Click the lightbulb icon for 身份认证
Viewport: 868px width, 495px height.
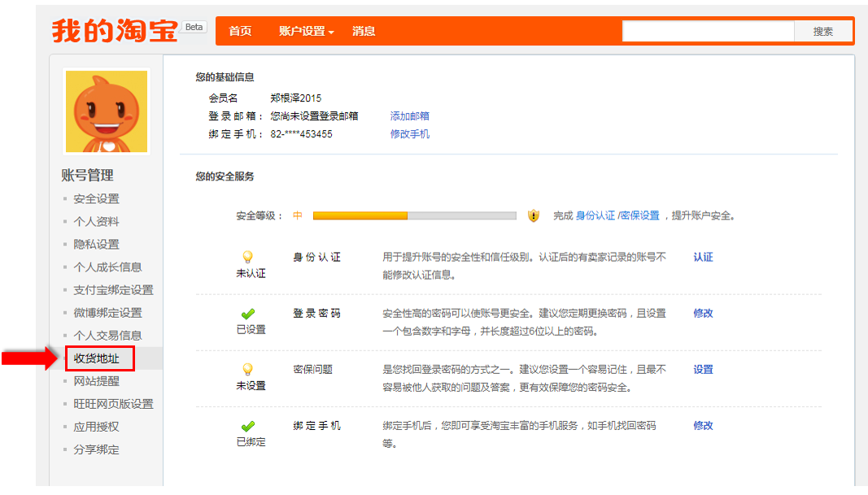pos(247,257)
